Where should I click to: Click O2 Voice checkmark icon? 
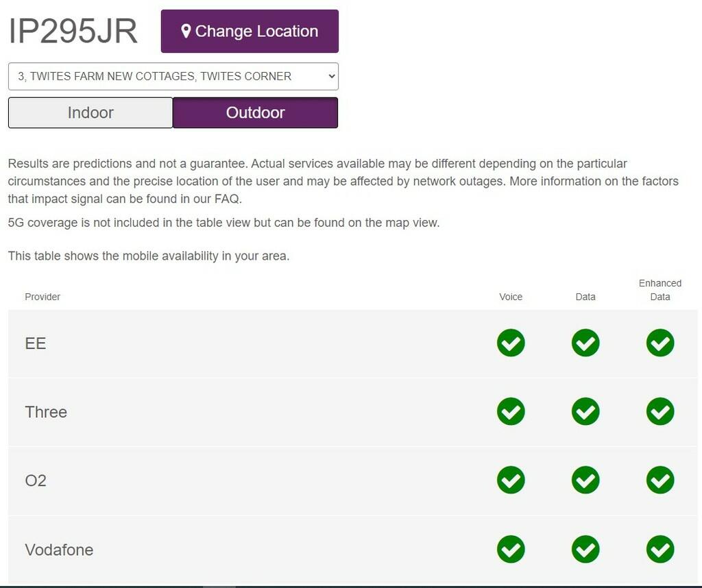coord(510,480)
